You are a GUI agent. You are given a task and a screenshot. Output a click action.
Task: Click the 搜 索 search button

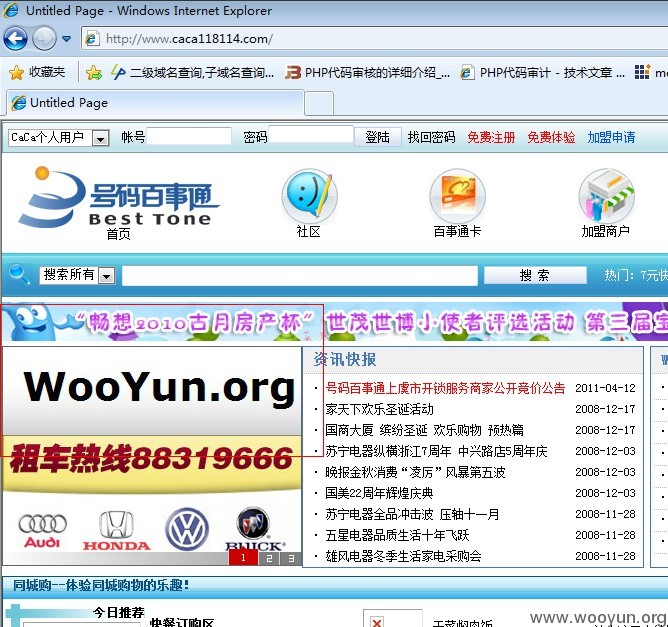[535, 275]
